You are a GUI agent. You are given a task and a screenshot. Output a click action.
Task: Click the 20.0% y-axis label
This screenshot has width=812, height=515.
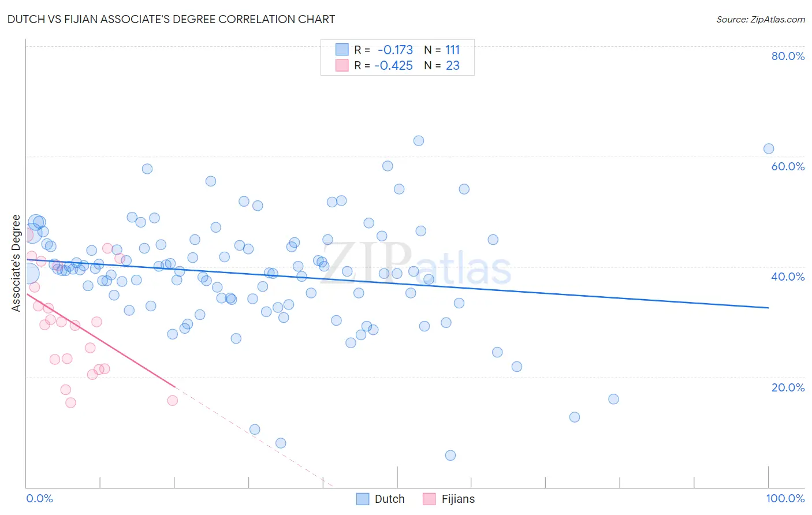tap(788, 387)
